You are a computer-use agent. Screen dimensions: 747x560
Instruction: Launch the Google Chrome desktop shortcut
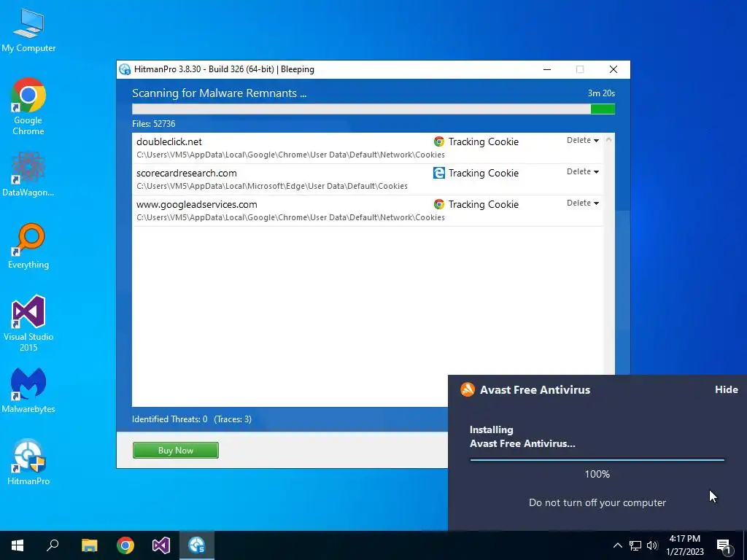point(28,106)
